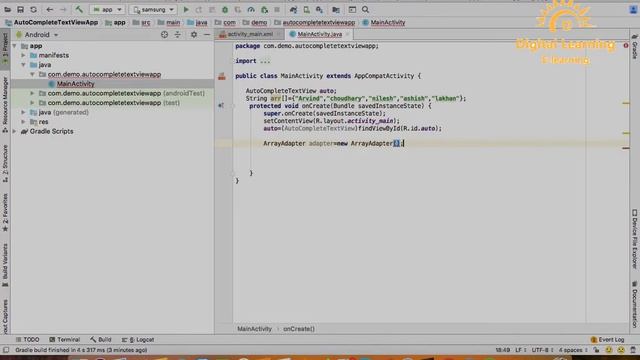Open the Event Log
The width and height of the screenshot is (640, 360).
607,340
